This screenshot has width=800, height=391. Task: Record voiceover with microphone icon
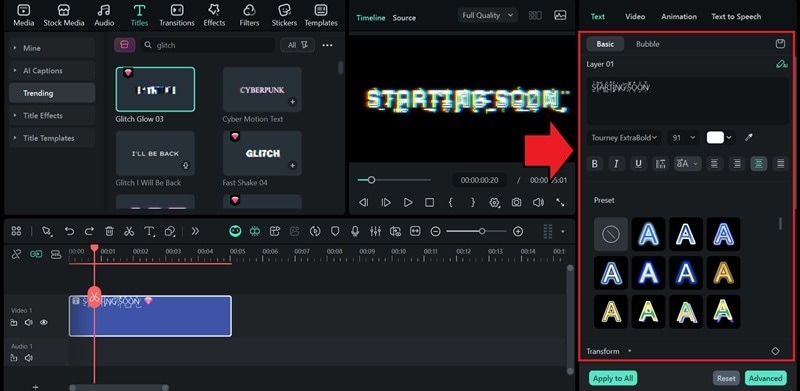pyautogui.click(x=355, y=231)
